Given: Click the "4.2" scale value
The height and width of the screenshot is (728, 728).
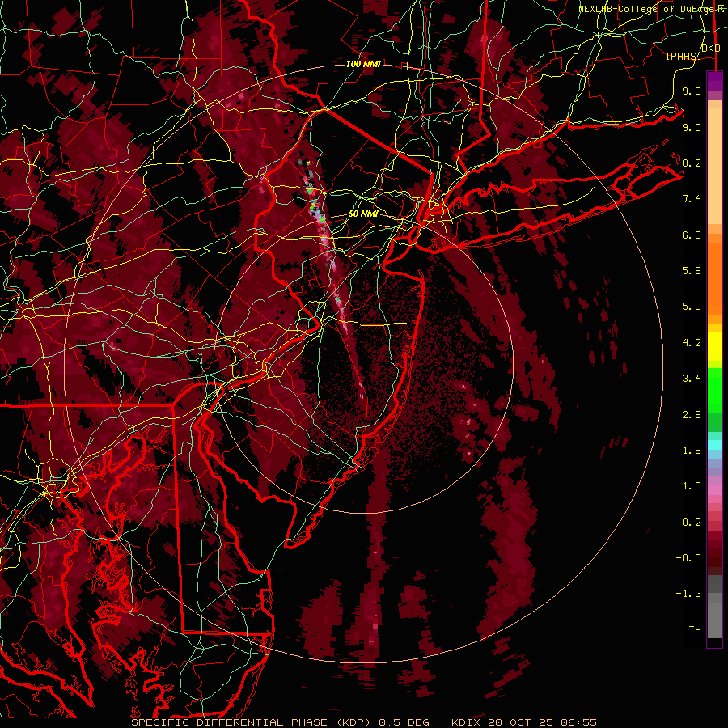Looking at the screenshot, I should pyautogui.click(x=692, y=343).
